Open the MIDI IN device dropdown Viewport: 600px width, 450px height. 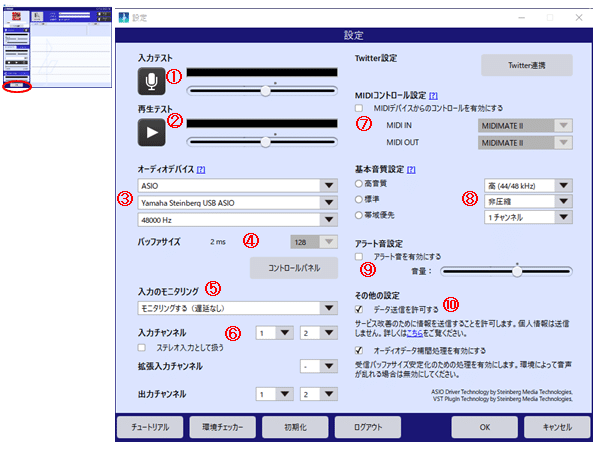525,126
